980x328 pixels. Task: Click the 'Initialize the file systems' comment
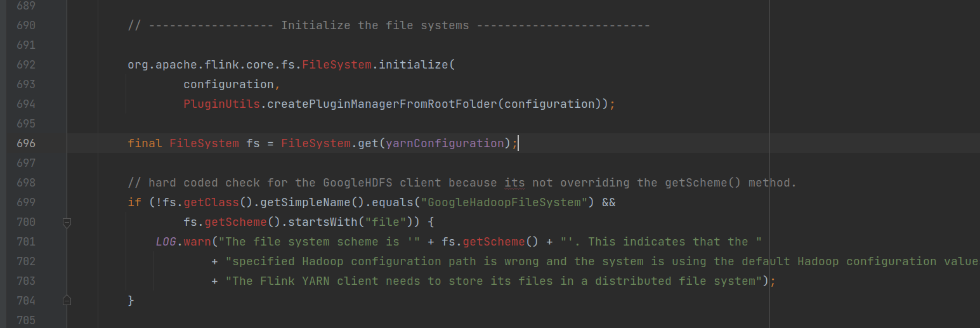(375, 25)
